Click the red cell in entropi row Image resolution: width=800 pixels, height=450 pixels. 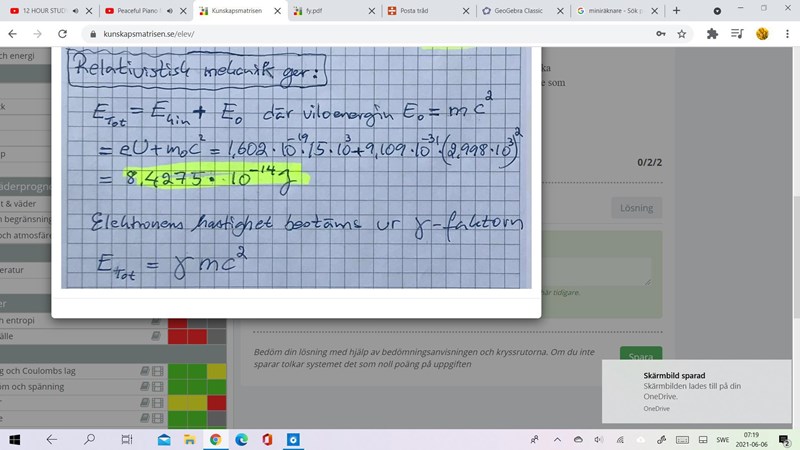[178, 321]
